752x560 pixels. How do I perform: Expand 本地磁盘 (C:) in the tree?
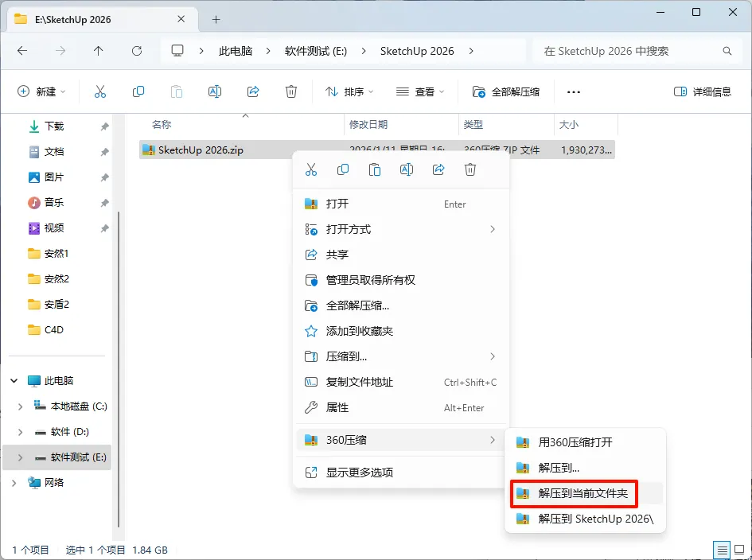click(20, 406)
